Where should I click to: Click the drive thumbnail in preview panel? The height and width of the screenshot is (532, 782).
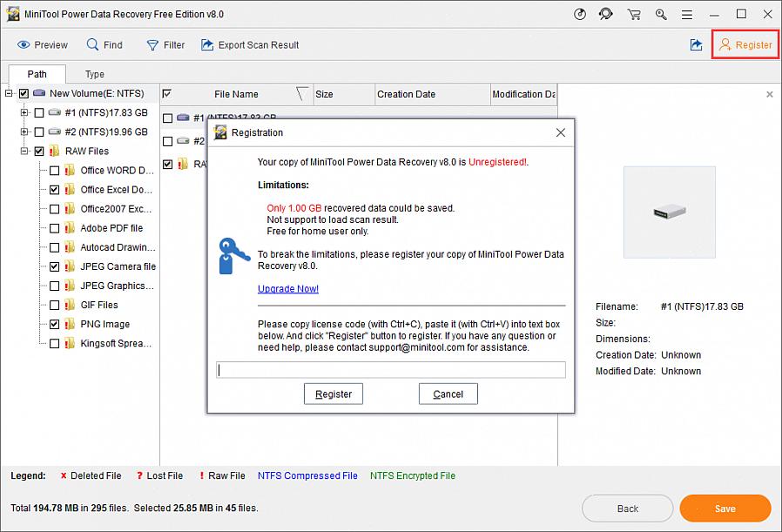pos(670,212)
